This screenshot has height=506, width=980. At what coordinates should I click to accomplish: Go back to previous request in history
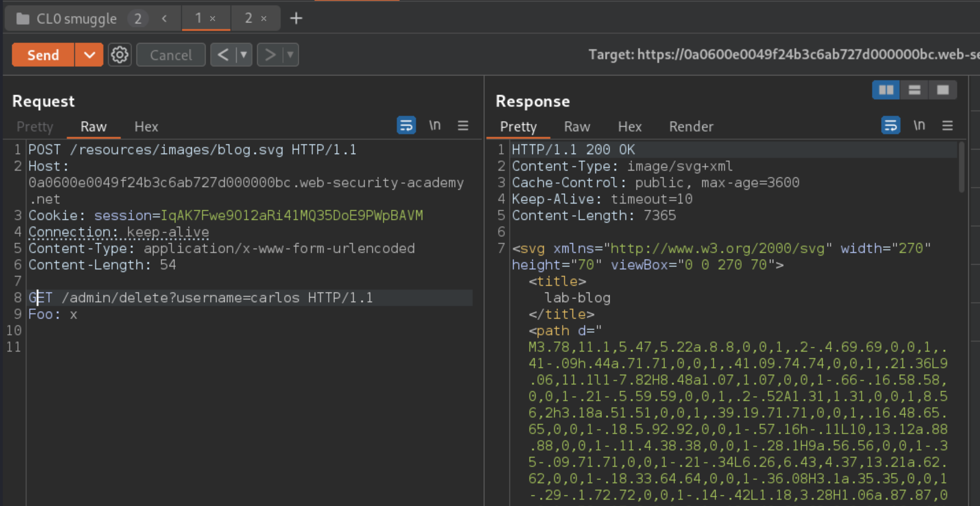click(223, 55)
